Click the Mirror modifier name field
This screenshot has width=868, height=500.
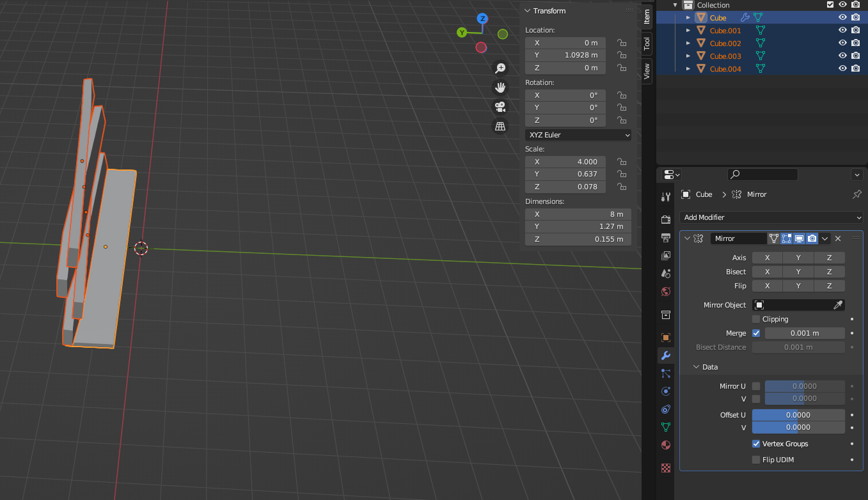[x=738, y=238]
